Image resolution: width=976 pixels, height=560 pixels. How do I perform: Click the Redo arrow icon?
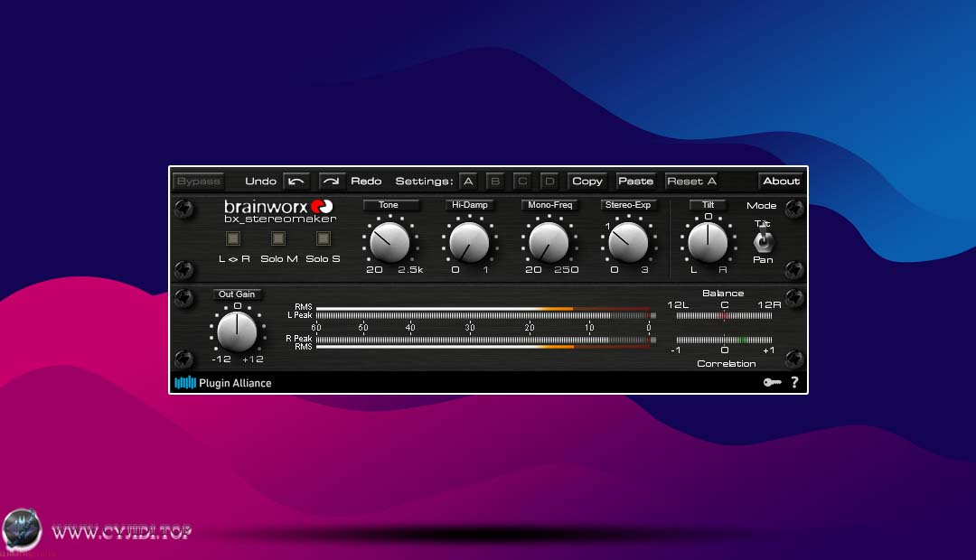point(331,181)
